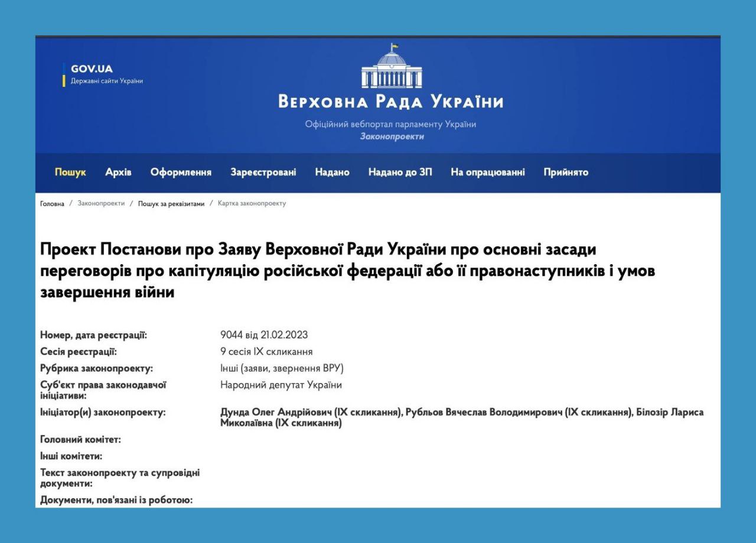Click the Головна breadcrumb link
Screen dimensions: 756x543
[52, 204]
